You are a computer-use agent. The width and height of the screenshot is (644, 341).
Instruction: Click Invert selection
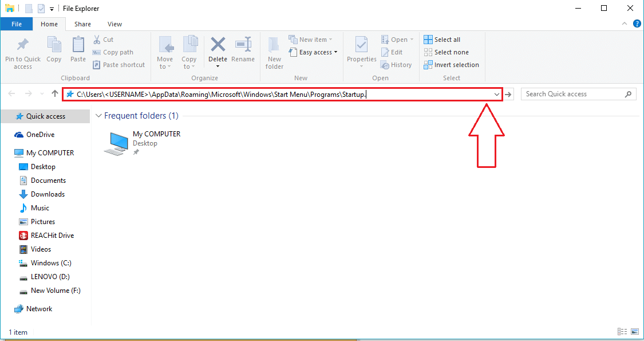(452, 65)
